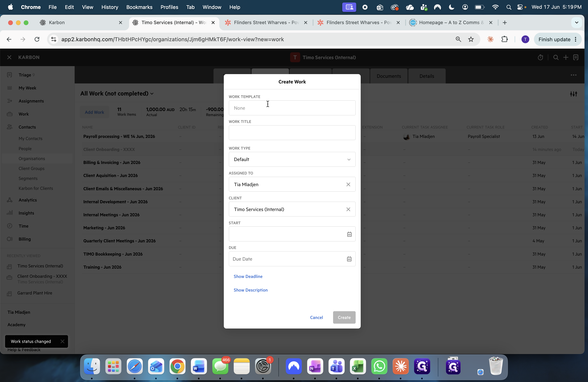The height and width of the screenshot is (382, 588).
Task: Open Triage in the sidebar
Action: pyautogui.click(x=25, y=75)
